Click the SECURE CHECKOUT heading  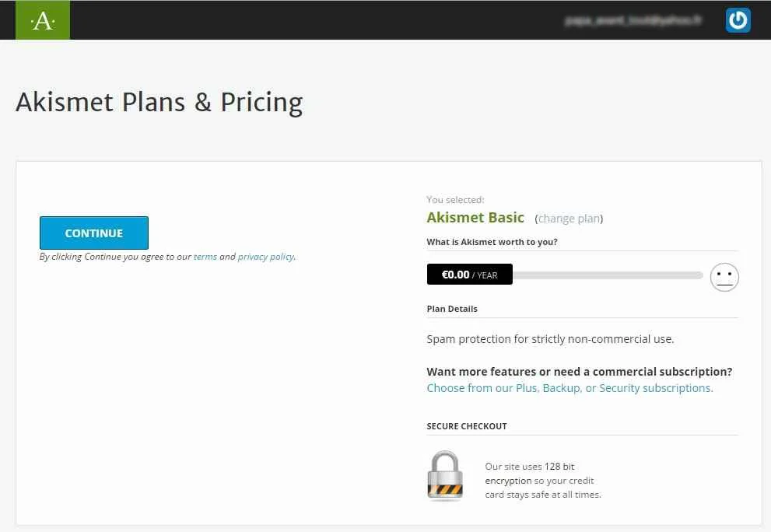(x=467, y=426)
